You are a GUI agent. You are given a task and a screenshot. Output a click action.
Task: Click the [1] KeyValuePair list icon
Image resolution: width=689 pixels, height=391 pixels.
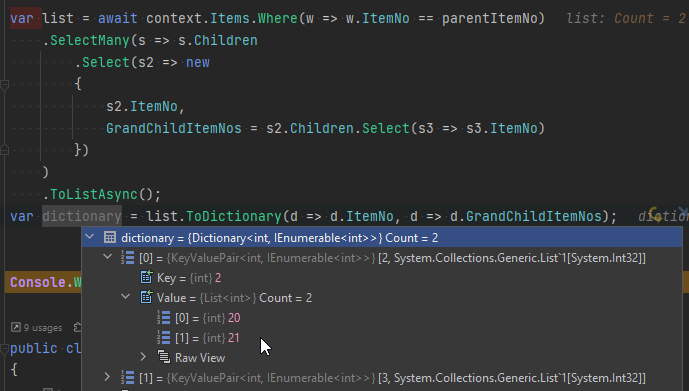pos(127,377)
